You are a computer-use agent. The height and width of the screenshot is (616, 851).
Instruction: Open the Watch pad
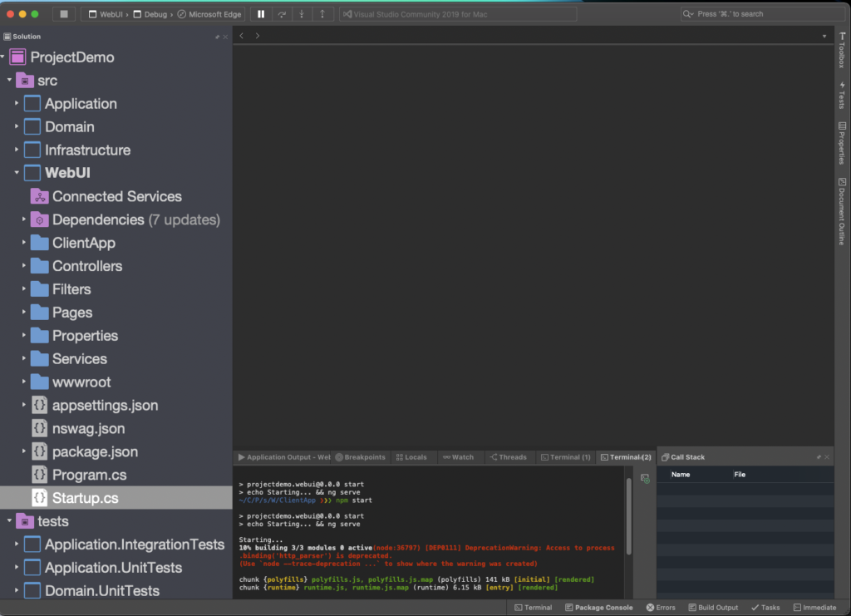(460, 456)
